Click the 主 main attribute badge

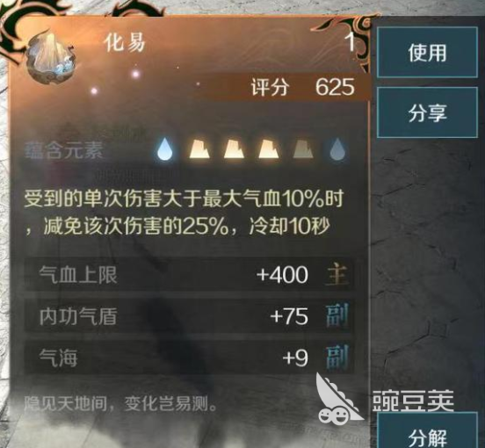(x=337, y=274)
